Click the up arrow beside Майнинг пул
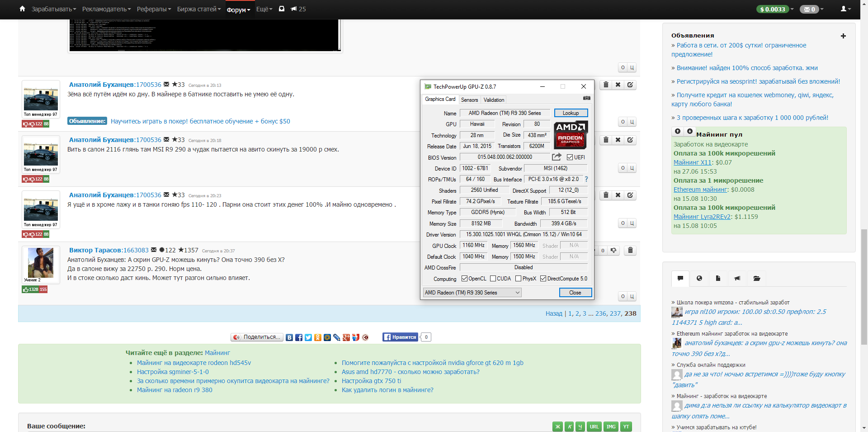This screenshot has width=868, height=432. click(x=678, y=131)
